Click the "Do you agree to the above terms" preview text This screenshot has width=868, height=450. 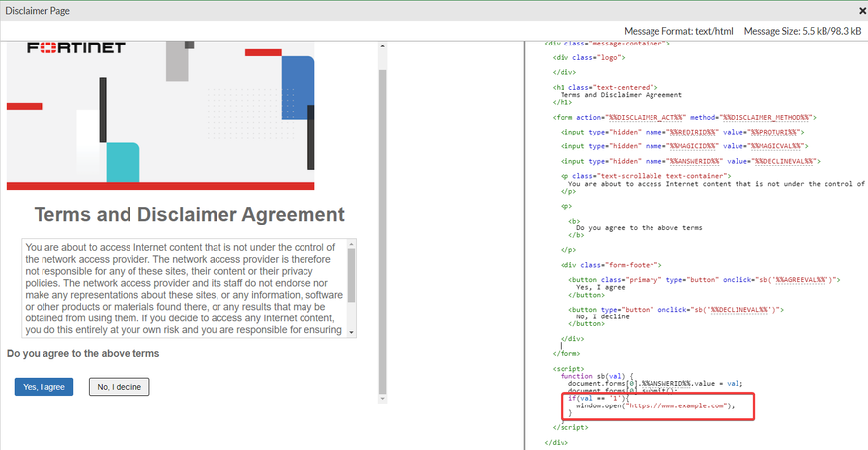pos(83,353)
